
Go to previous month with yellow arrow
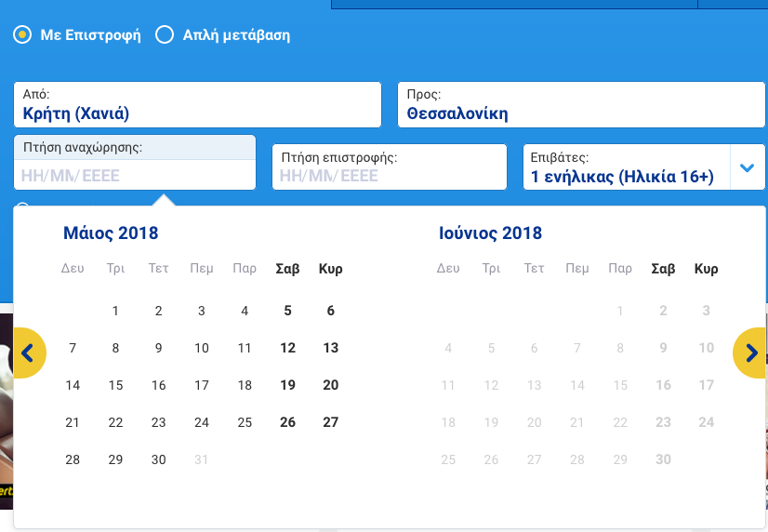pos(29,352)
